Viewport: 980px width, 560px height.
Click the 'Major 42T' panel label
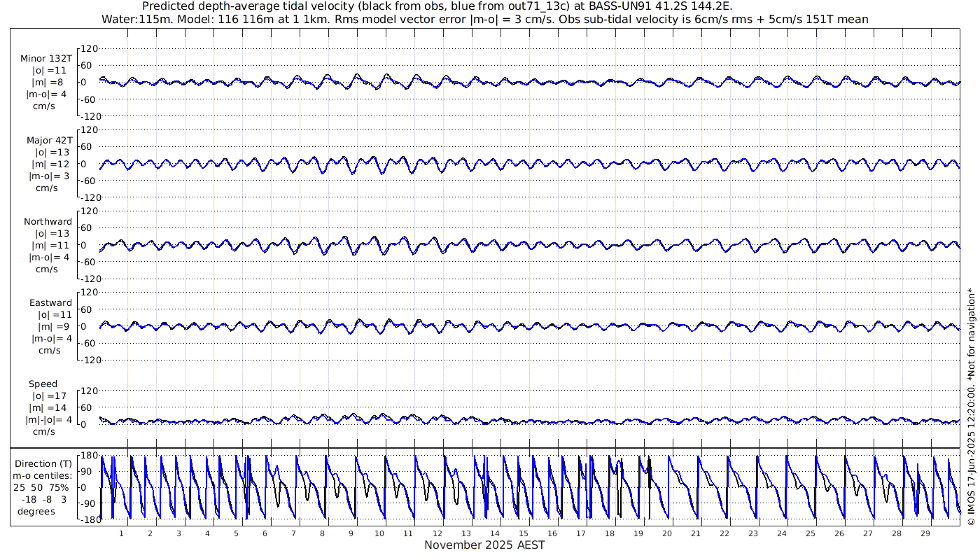click(49, 140)
